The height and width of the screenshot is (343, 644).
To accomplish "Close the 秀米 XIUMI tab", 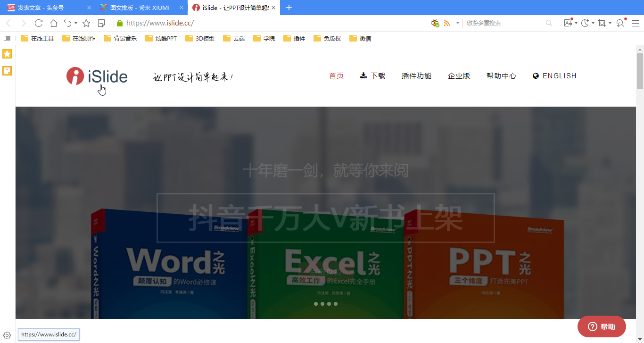I will tap(182, 8).
